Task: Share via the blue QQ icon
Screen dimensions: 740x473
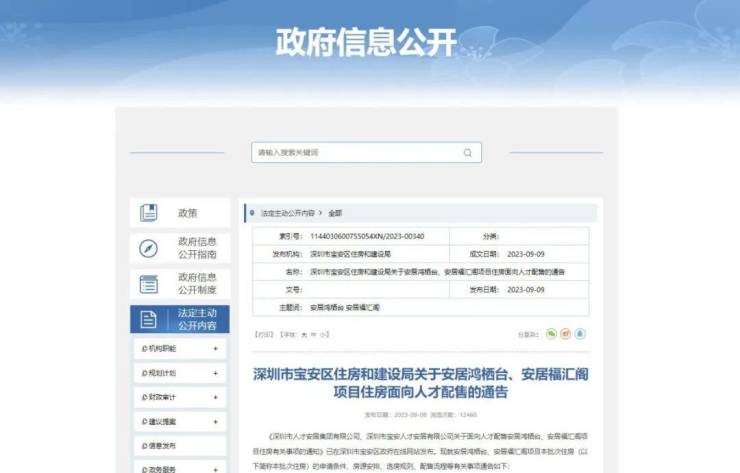Action: coord(580,334)
